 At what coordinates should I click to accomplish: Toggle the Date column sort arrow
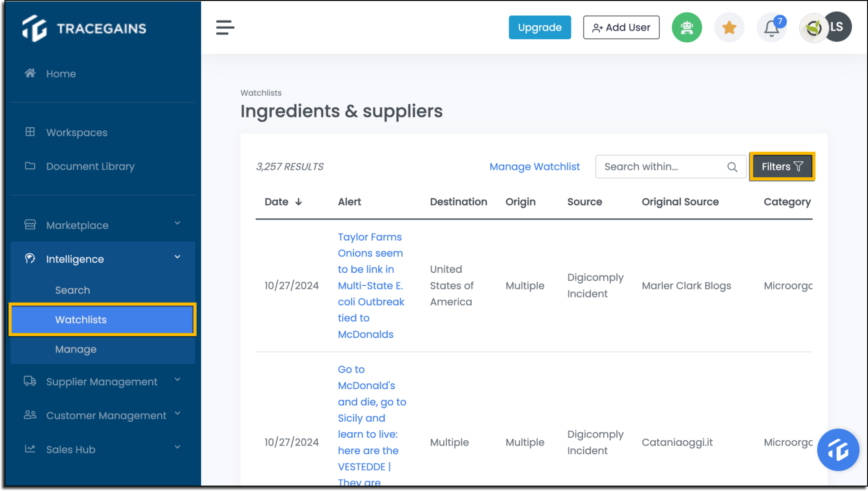[298, 202]
